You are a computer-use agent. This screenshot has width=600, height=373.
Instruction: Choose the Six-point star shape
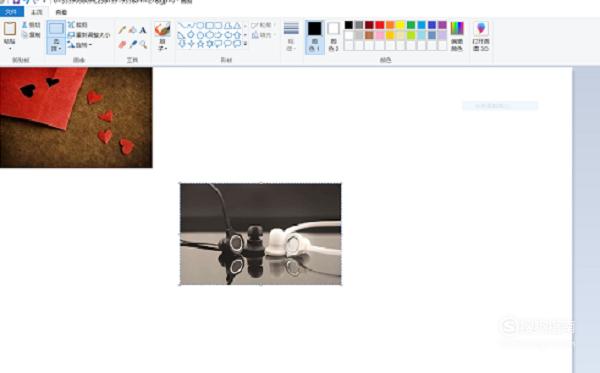coord(210,44)
